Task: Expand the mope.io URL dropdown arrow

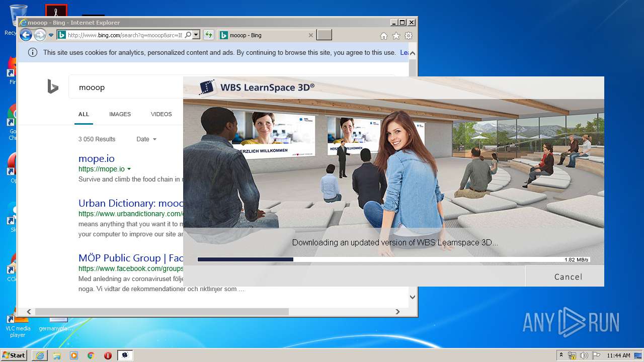Action: coord(129,169)
